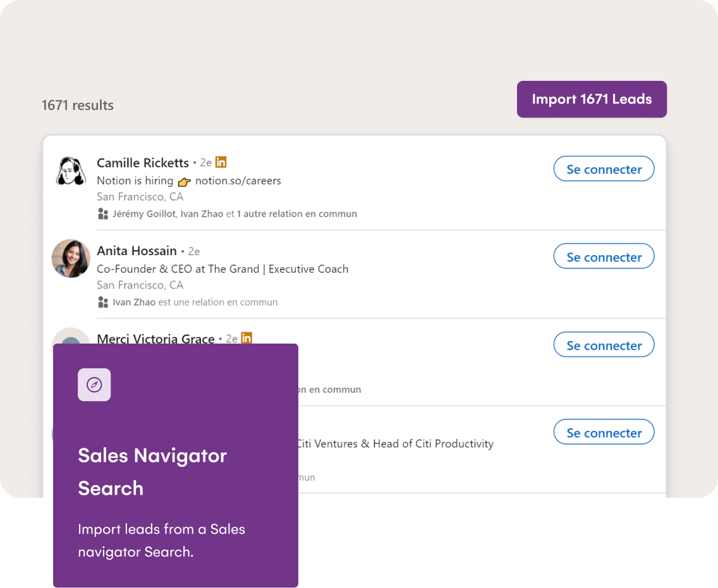Screen dimensions: 718x588
Task: Open the Merci Victoria Grace name link
Action: [155, 339]
